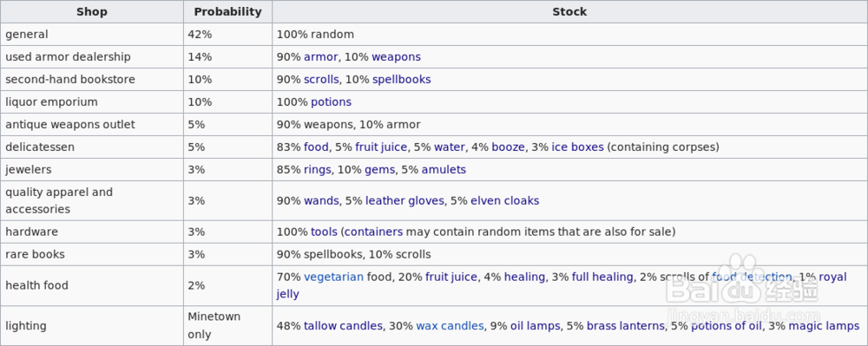Open the booze link in delicatessen row
Image resolution: width=868 pixels, height=346 pixels.
tap(508, 147)
